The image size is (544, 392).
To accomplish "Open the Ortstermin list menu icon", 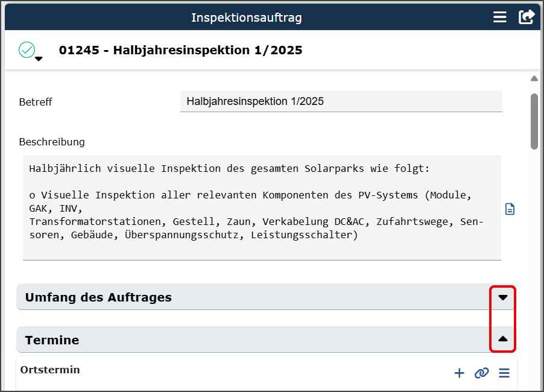I will (504, 373).
